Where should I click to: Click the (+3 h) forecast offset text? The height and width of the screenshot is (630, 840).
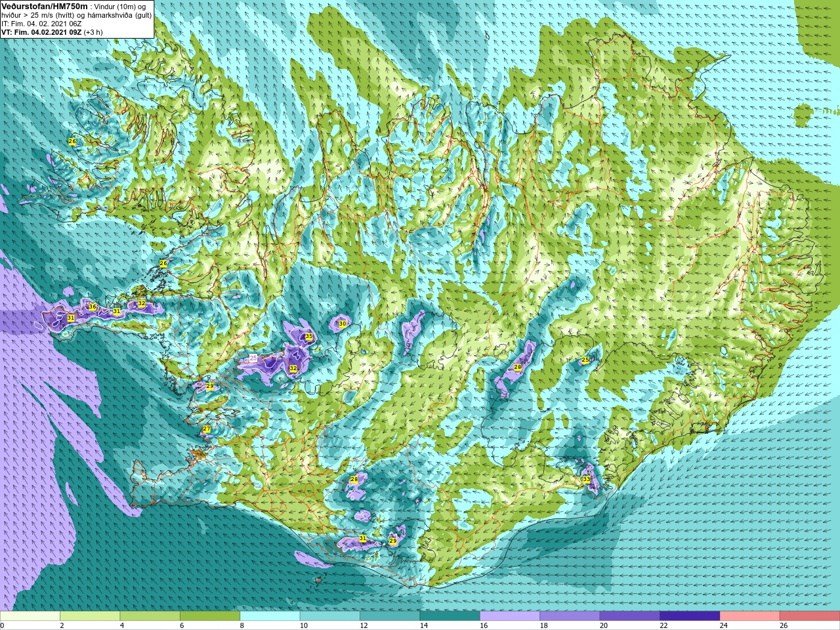pyautogui.click(x=93, y=31)
